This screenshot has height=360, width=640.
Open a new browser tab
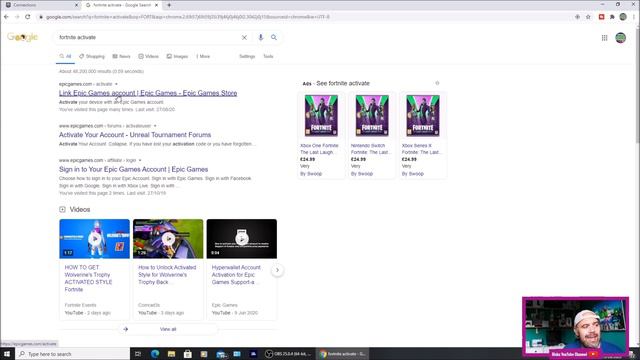[x=169, y=5]
